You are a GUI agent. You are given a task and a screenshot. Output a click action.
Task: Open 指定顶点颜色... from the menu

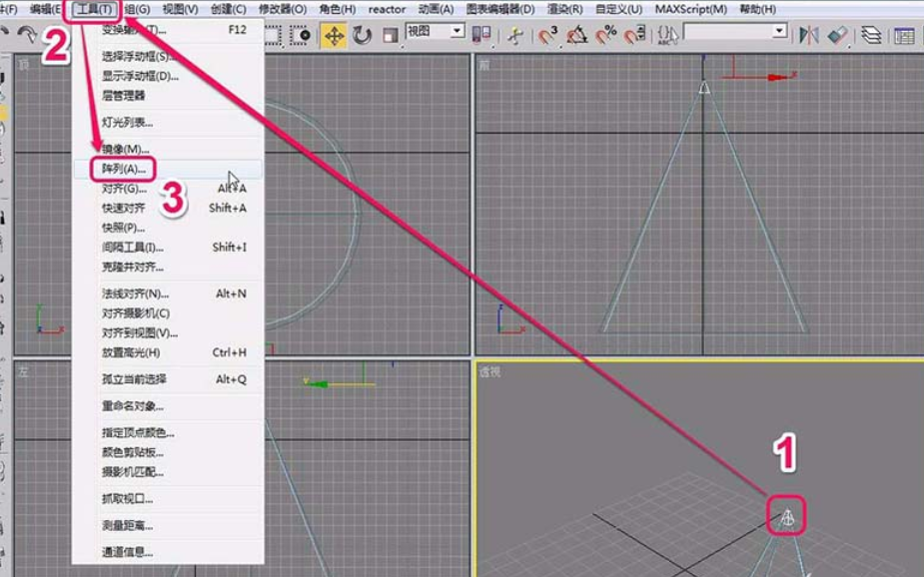coord(138,432)
